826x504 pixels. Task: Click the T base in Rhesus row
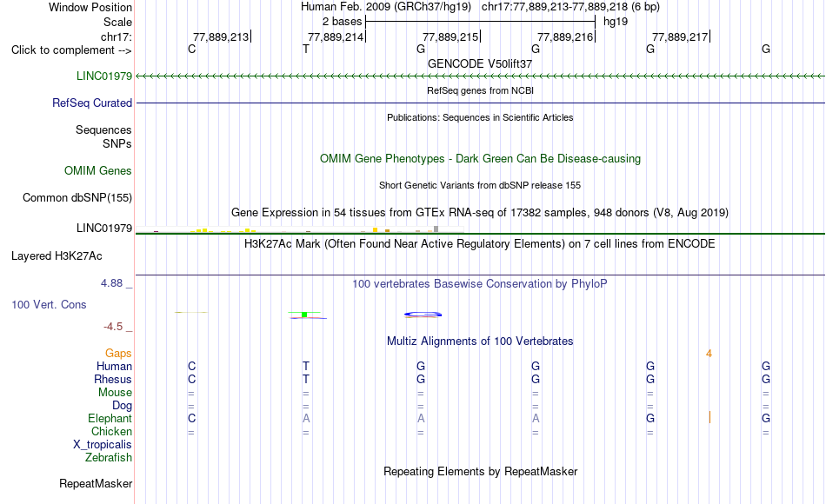click(x=305, y=379)
